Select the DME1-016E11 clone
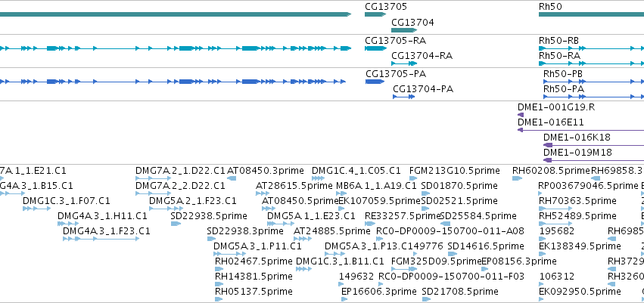 pyautogui.click(x=580, y=130)
